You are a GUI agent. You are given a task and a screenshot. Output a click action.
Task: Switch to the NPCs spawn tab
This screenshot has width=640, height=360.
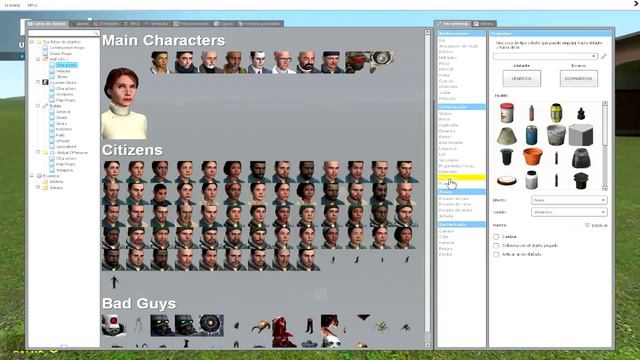[x=133, y=24]
